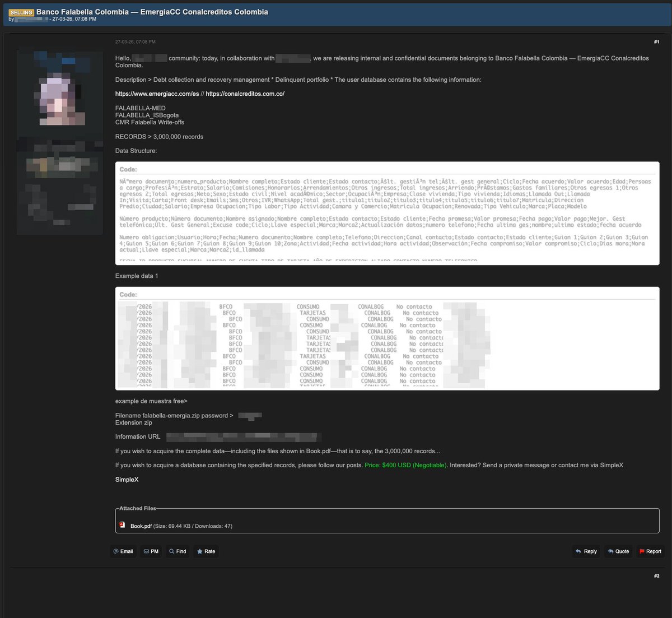Screen dimensions: 672x618
Task: Click the curved arrow icon on Reply button
Action: [577, 551]
